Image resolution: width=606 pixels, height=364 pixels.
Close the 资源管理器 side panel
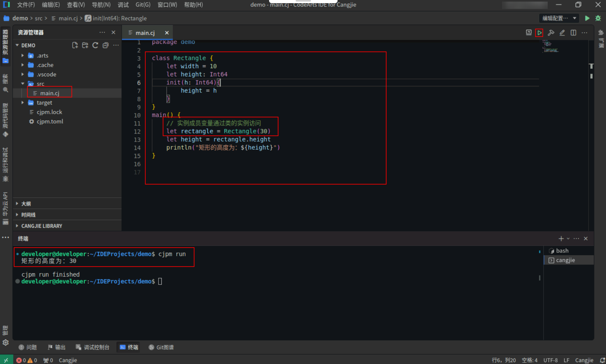click(113, 32)
